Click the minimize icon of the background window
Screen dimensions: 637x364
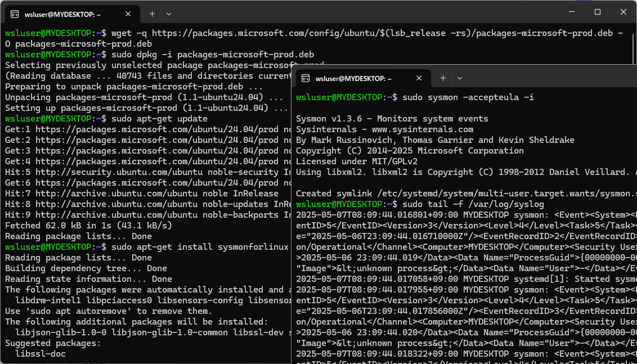[x=571, y=12]
